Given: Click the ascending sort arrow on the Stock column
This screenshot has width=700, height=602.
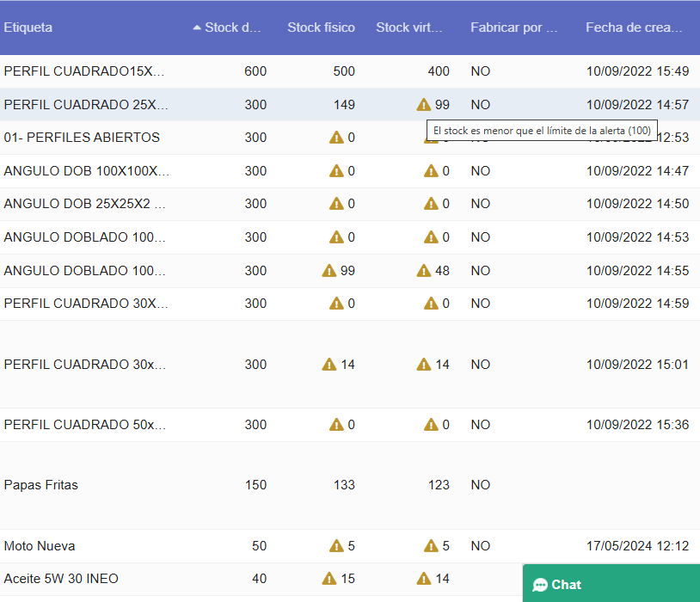Looking at the screenshot, I should 197,27.
